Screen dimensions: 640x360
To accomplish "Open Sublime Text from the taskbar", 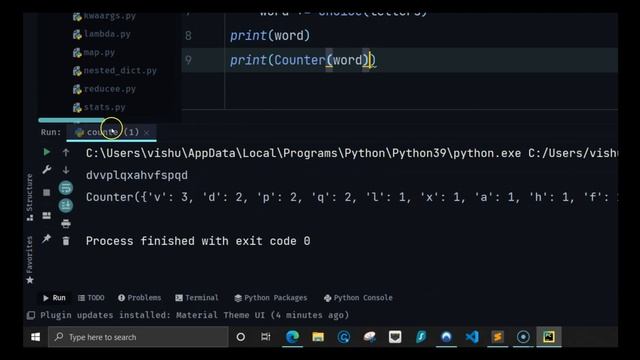I will click(498, 337).
